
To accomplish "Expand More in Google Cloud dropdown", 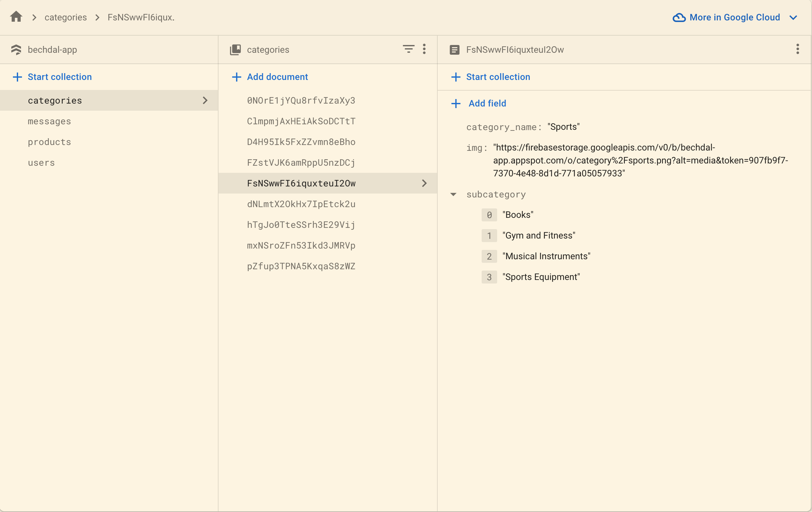I will point(793,17).
